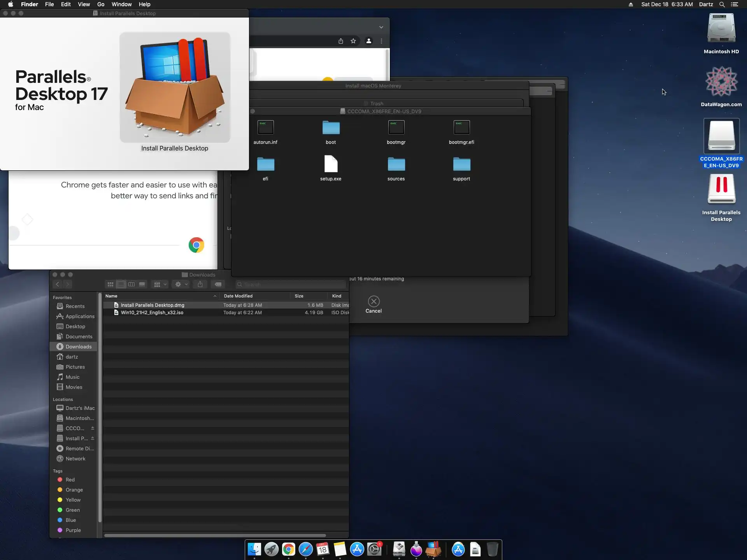Cancel the macOS Monterey installation
Image resolution: width=747 pixels, height=560 pixels.
373,302
